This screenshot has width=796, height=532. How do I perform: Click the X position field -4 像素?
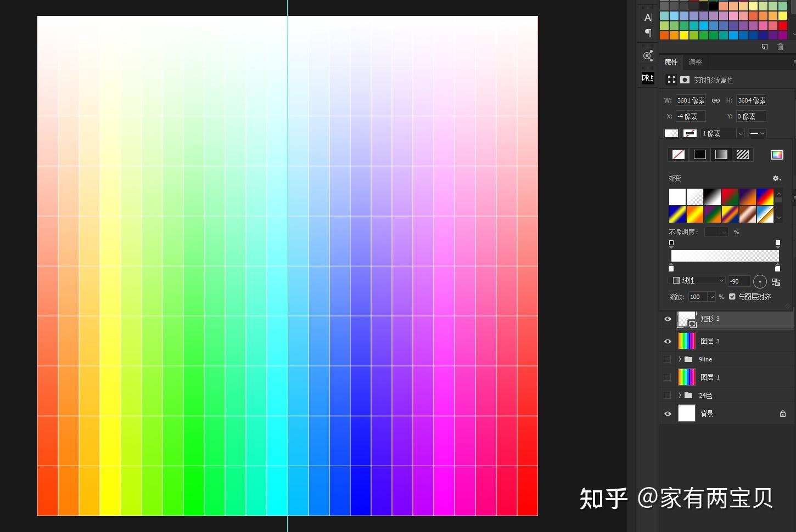(691, 116)
